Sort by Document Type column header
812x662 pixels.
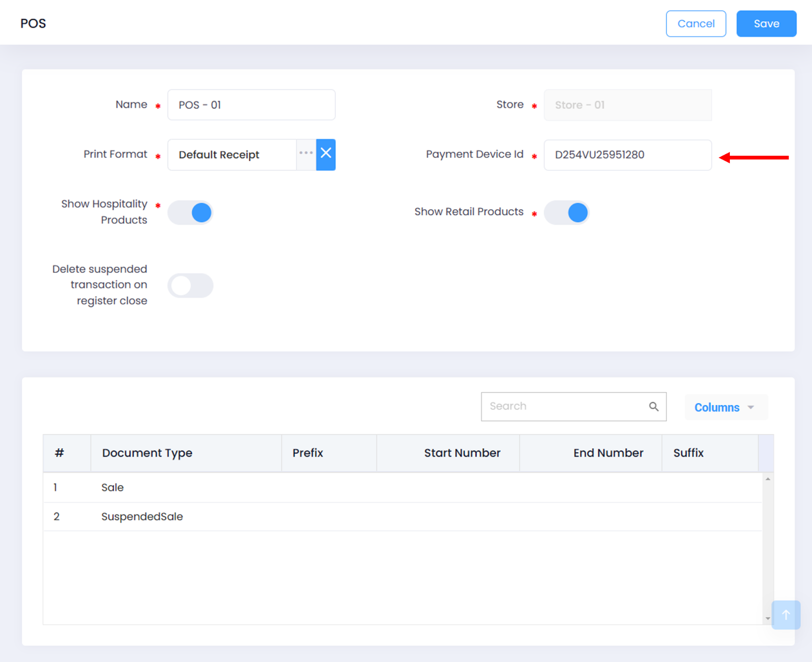click(147, 453)
